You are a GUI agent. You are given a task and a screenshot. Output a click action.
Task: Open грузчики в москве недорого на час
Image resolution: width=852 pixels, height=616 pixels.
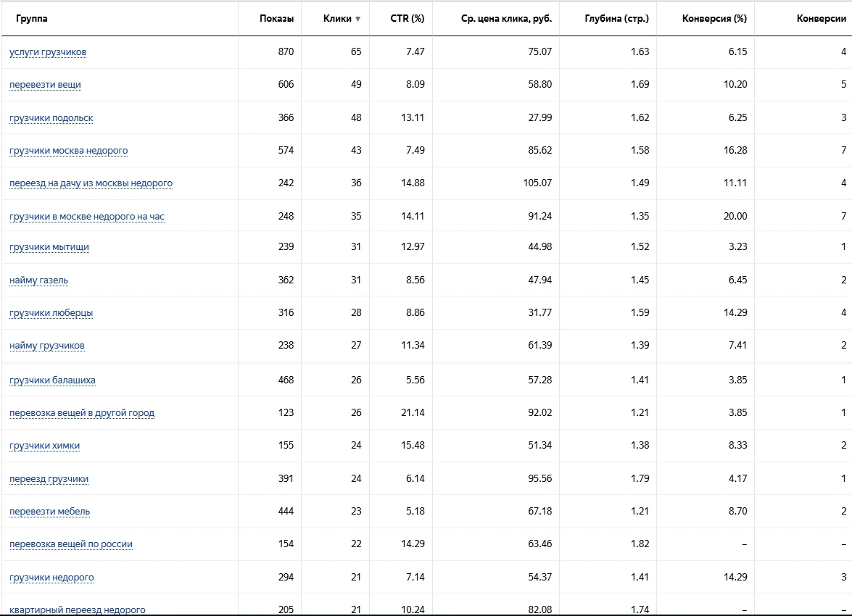click(x=87, y=217)
